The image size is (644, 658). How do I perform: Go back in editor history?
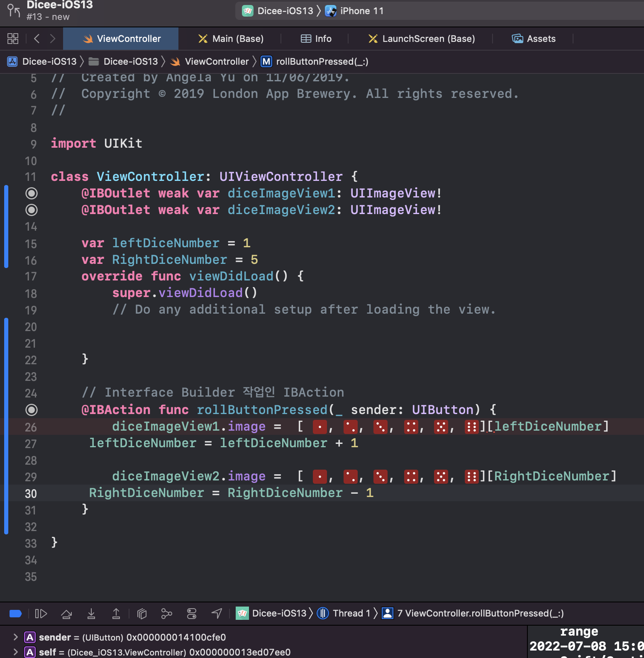pos(37,39)
